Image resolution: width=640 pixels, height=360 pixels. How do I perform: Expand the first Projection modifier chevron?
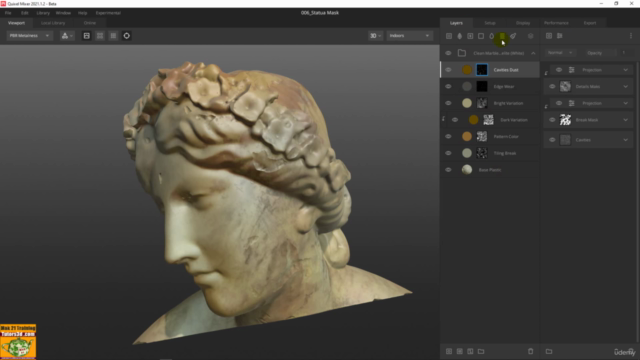tap(625, 70)
